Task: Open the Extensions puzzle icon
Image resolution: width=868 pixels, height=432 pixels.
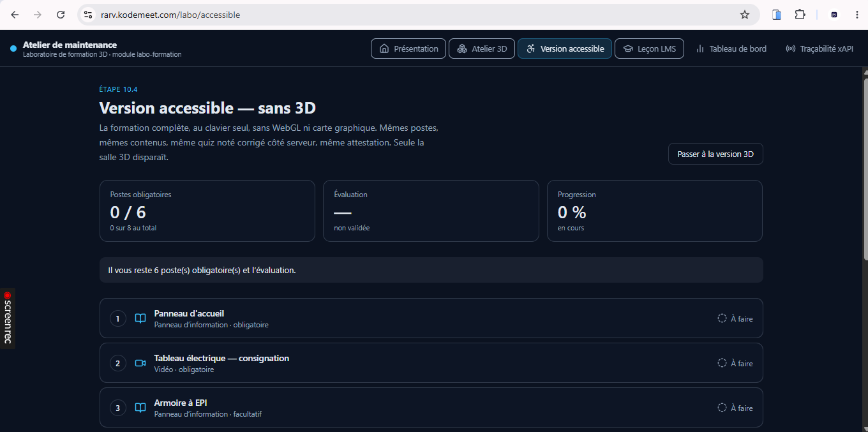Action: (800, 15)
